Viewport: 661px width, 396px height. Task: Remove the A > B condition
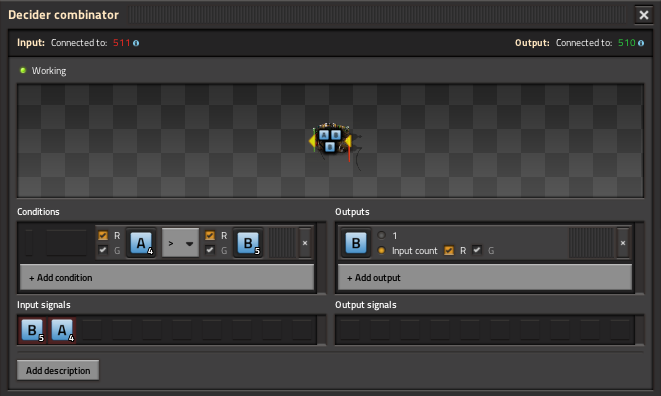pos(305,243)
